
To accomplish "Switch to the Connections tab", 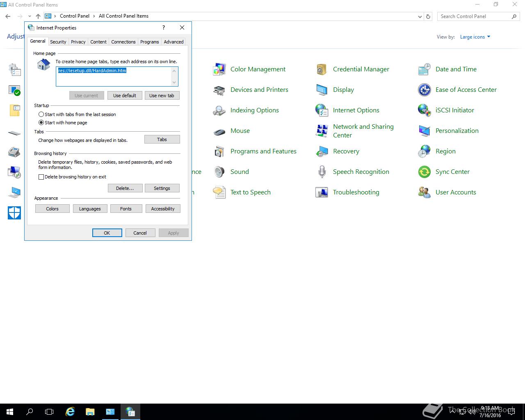I will tap(123, 42).
